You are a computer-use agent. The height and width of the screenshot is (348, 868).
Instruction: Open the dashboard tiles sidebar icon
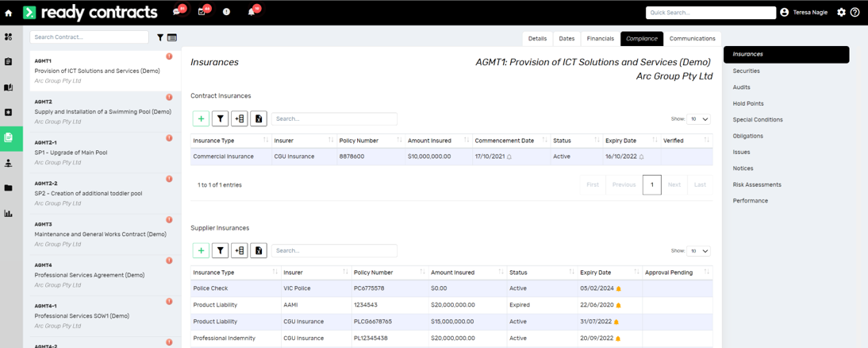click(8, 37)
